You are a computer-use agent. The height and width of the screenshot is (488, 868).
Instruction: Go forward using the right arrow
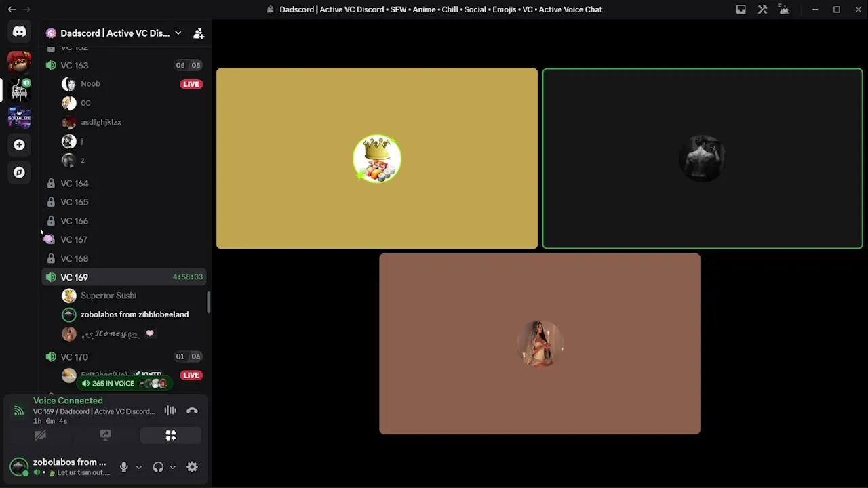[26, 9]
